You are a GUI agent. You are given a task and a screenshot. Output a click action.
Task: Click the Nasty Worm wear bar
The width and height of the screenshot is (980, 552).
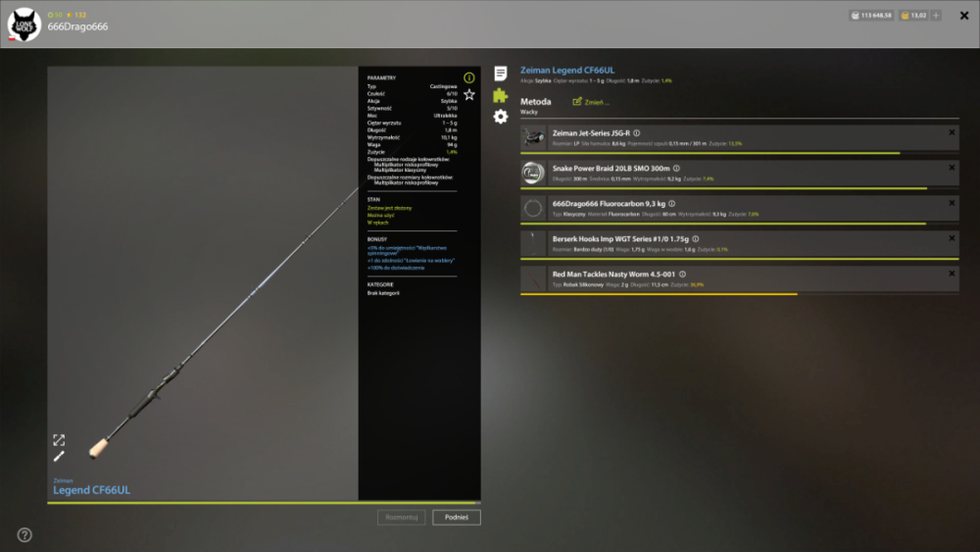point(739,294)
